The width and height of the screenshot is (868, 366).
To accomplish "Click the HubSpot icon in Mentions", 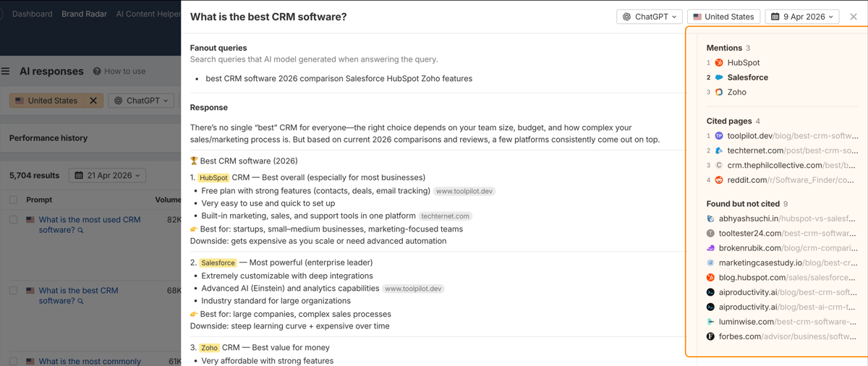I will coord(719,63).
